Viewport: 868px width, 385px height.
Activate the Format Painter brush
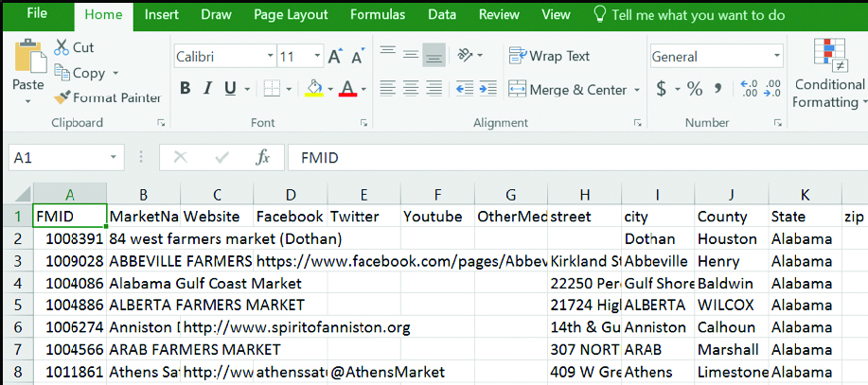62,98
